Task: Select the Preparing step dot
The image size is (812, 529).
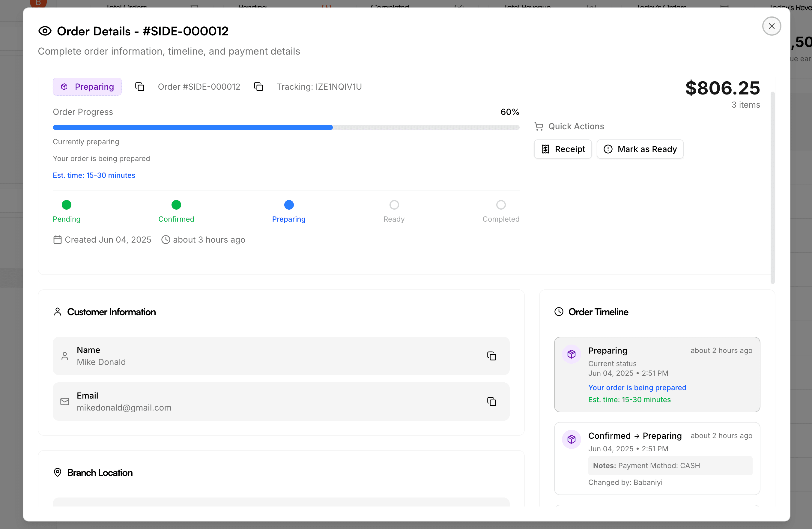Action: (289, 205)
